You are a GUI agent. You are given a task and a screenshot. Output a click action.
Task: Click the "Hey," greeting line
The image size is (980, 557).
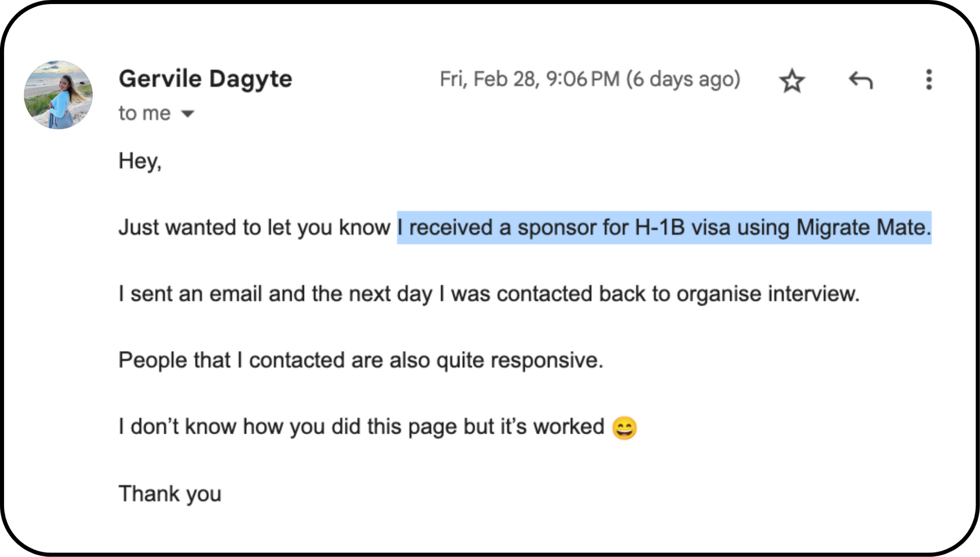(x=140, y=161)
